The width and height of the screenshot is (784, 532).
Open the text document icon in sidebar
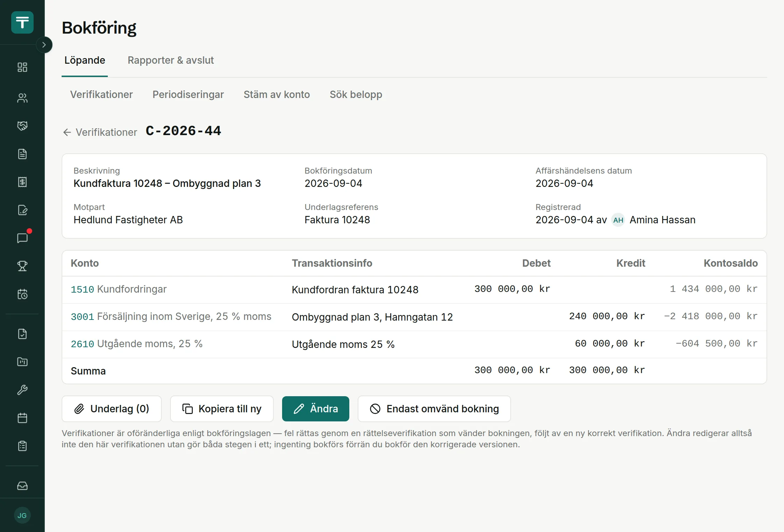click(22, 154)
